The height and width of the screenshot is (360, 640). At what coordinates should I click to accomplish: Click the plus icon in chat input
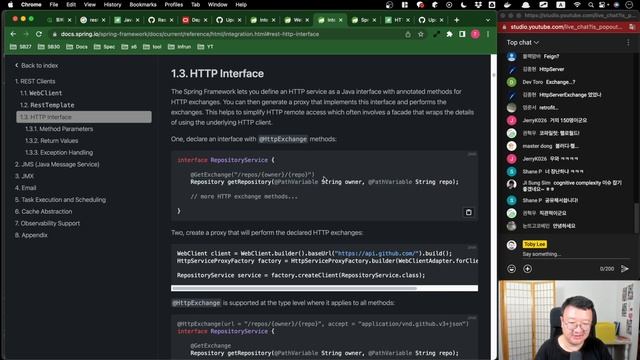[x=527, y=269]
